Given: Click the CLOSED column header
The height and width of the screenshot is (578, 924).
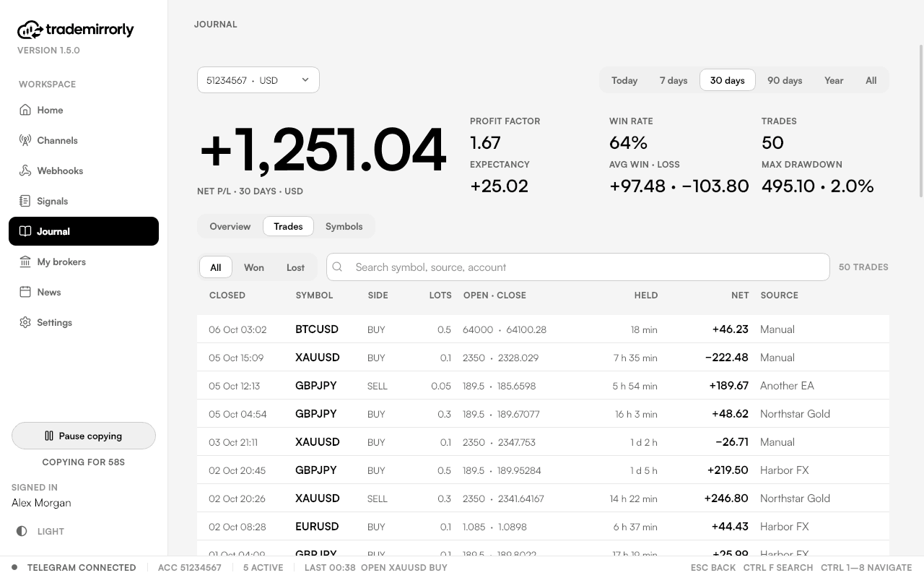Looking at the screenshot, I should click(227, 296).
